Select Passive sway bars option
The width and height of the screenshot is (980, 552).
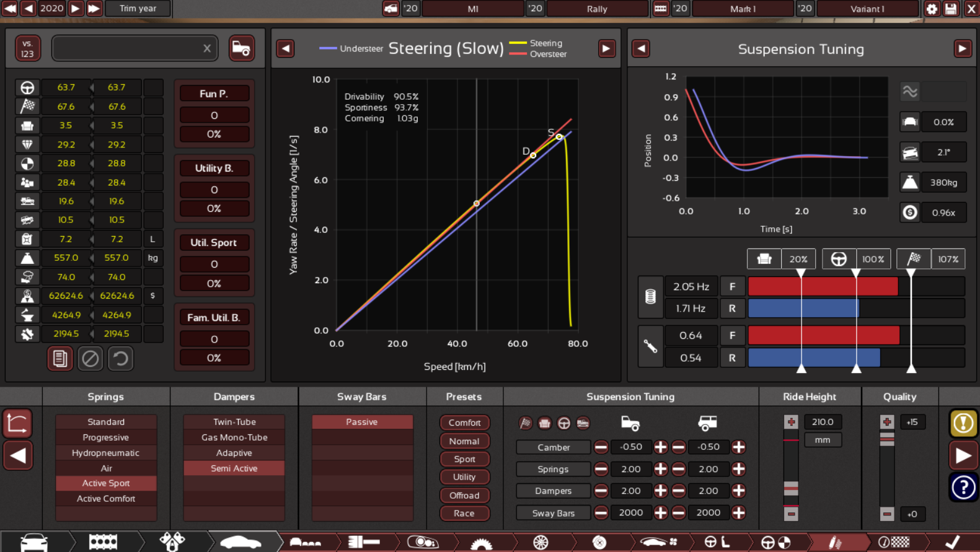coord(362,422)
